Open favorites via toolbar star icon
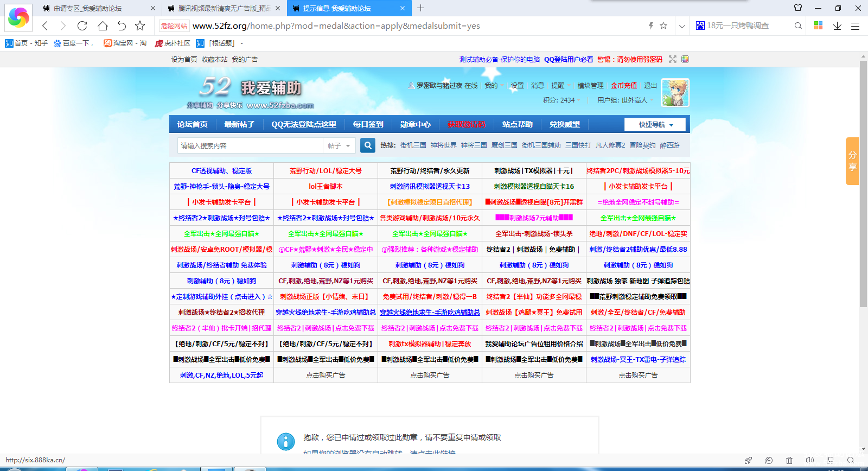 140,26
